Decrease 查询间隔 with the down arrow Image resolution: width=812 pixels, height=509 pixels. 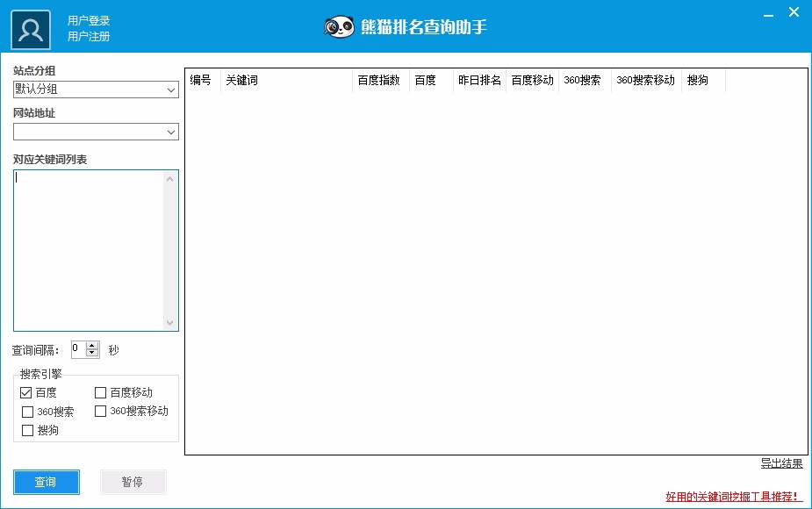(x=92, y=353)
